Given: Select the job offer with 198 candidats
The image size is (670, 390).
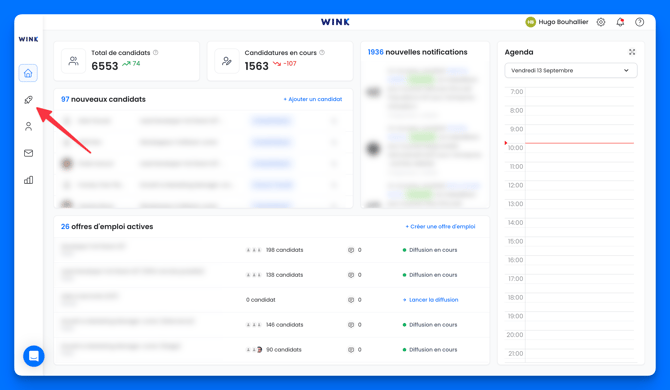Looking at the screenshot, I should 272,250.
